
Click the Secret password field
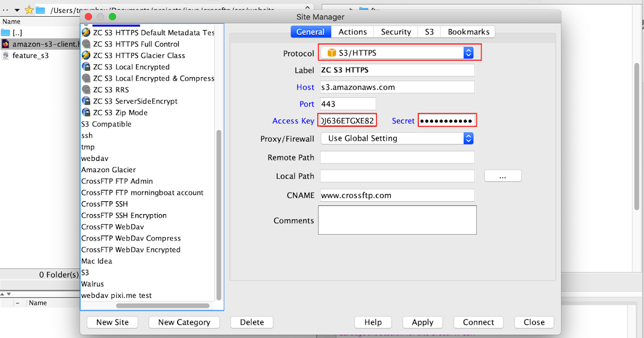(448, 121)
